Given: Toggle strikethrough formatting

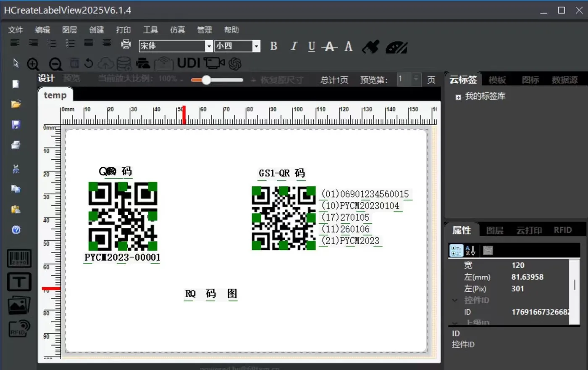Looking at the screenshot, I should (330, 47).
